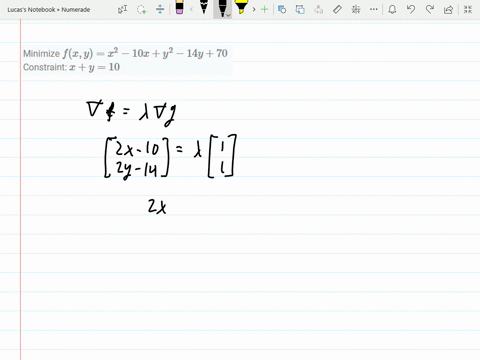Select the yellow highlighter

(x=241, y=8)
